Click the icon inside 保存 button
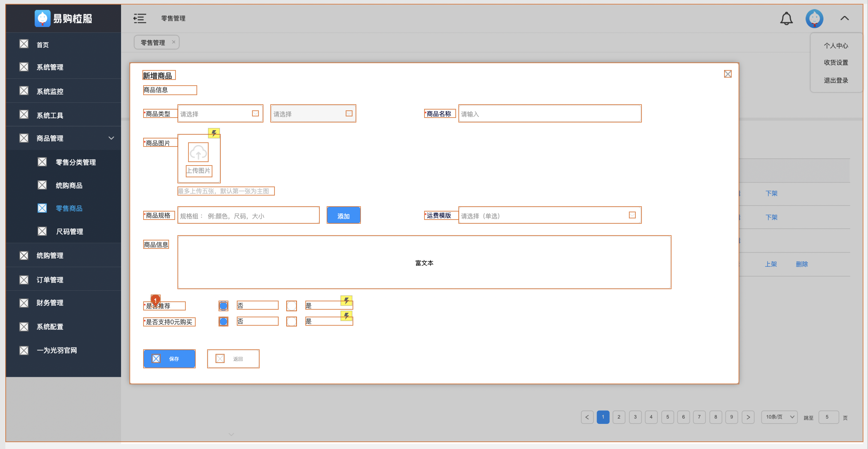The image size is (868, 449). click(156, 358)
